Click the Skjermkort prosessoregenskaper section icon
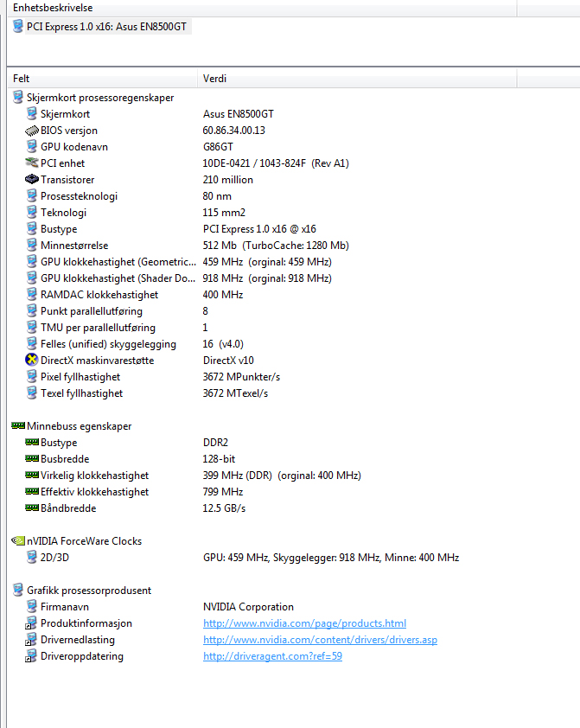Viewport: 580px width, 728px height. pos(17,97)
